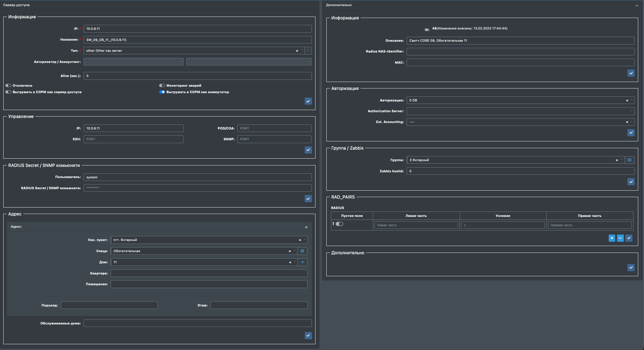The width and height of the screenshot is (644, 350).
Task: Save the Группа / Zabbix section
Action: click(x=631, y=182)
